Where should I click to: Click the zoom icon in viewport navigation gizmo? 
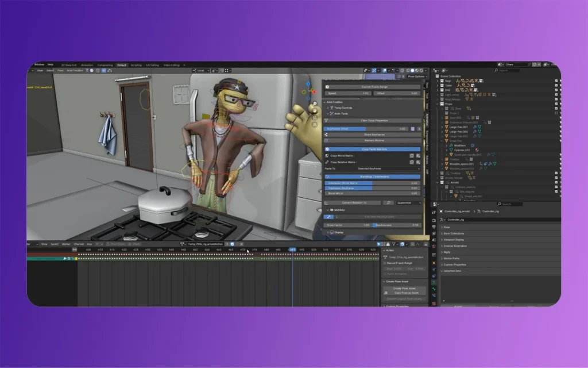pos(314,103)
